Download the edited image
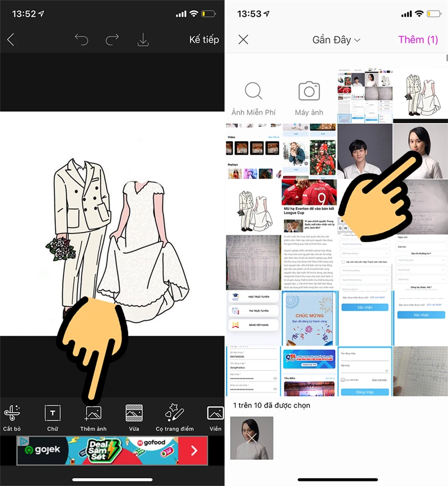 tap(143, 40)
